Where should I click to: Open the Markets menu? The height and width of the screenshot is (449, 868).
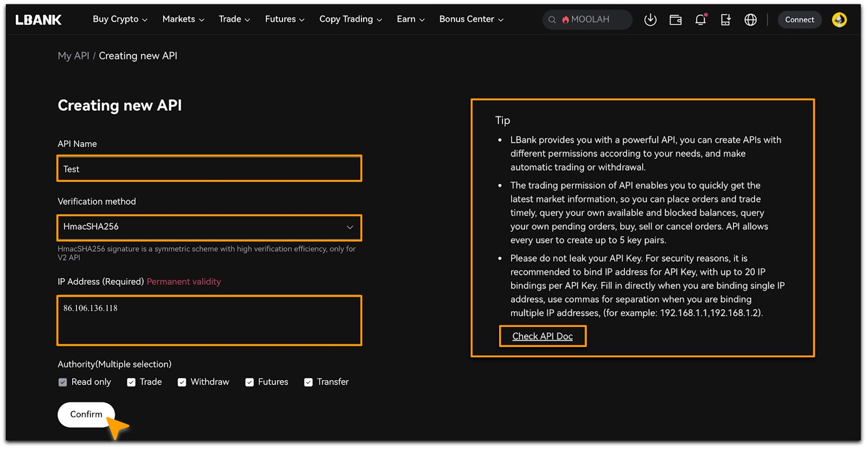[183, 20]
